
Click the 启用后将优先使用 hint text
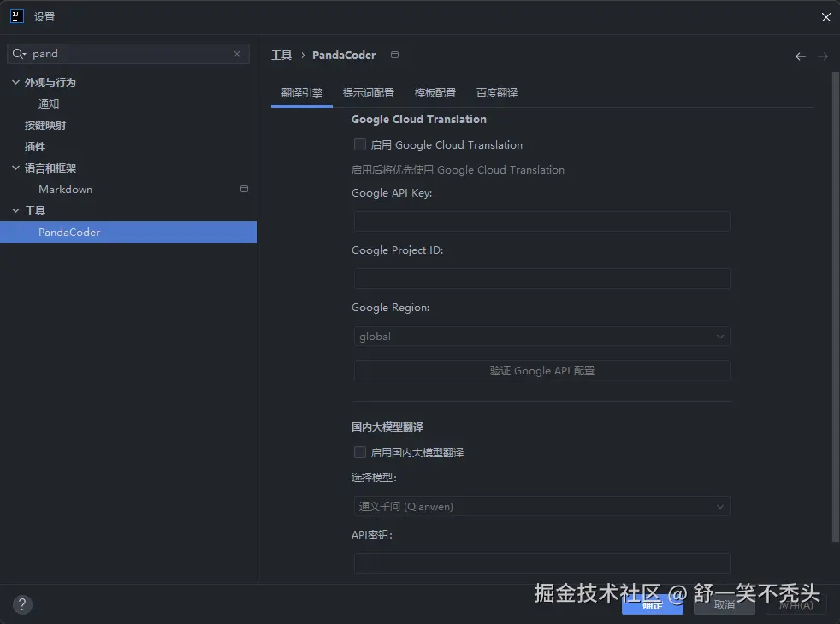coord(458,169)
